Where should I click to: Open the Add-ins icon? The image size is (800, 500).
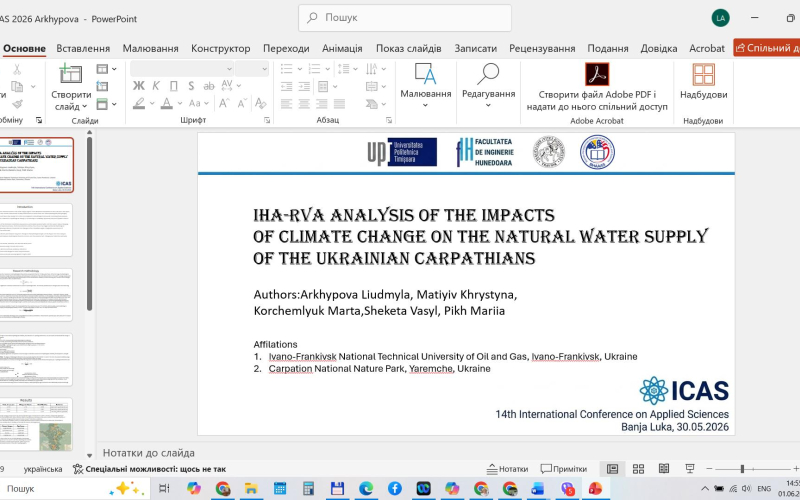[x=704, y=74]
